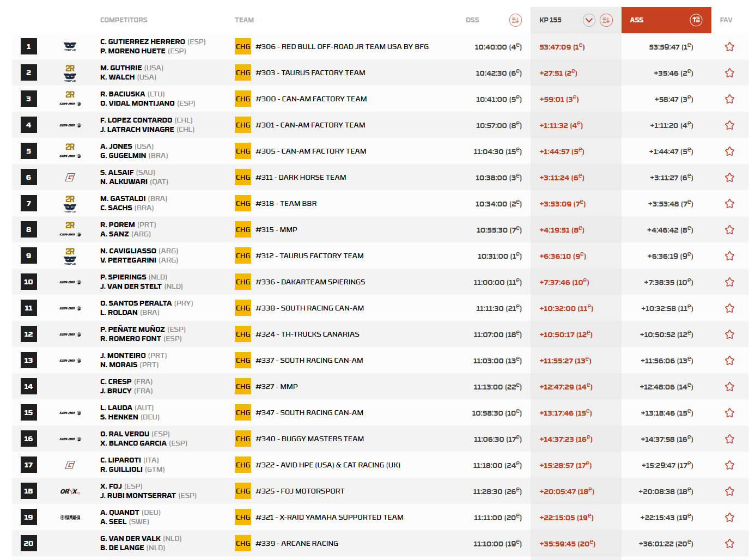
Task: Select the KP 155 column header
Action: coord(550,20)
